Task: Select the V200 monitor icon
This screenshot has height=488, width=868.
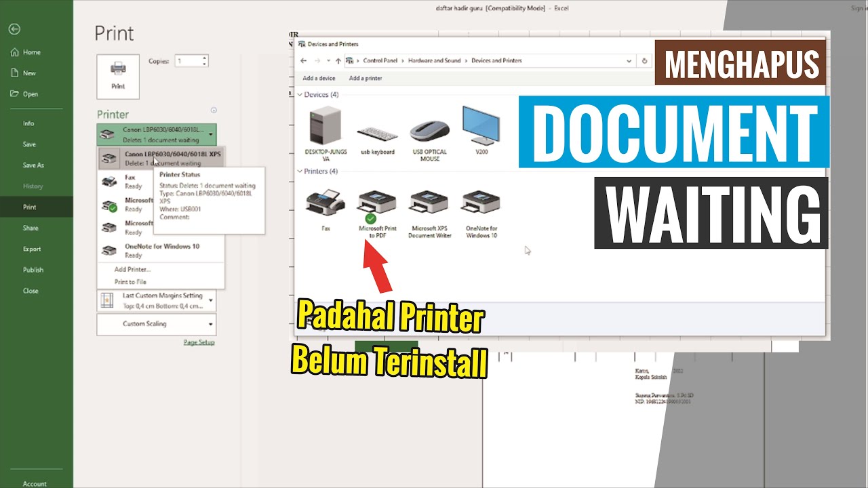Action: point(481,130)
